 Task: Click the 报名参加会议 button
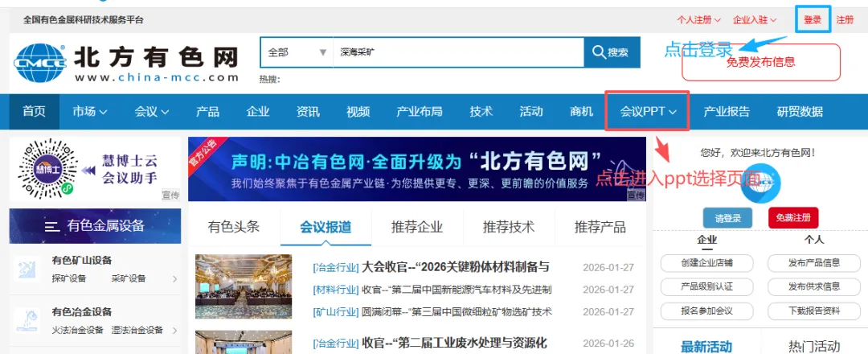point(707,311)
